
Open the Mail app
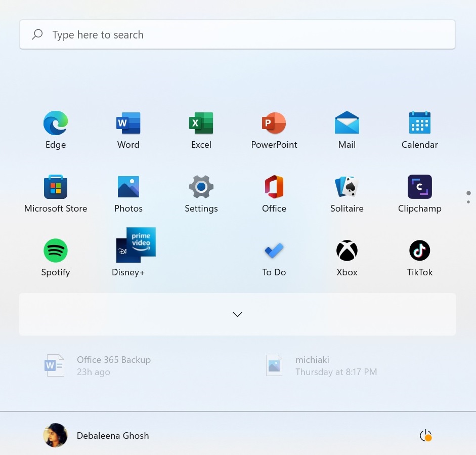click(x=347, y=130)
